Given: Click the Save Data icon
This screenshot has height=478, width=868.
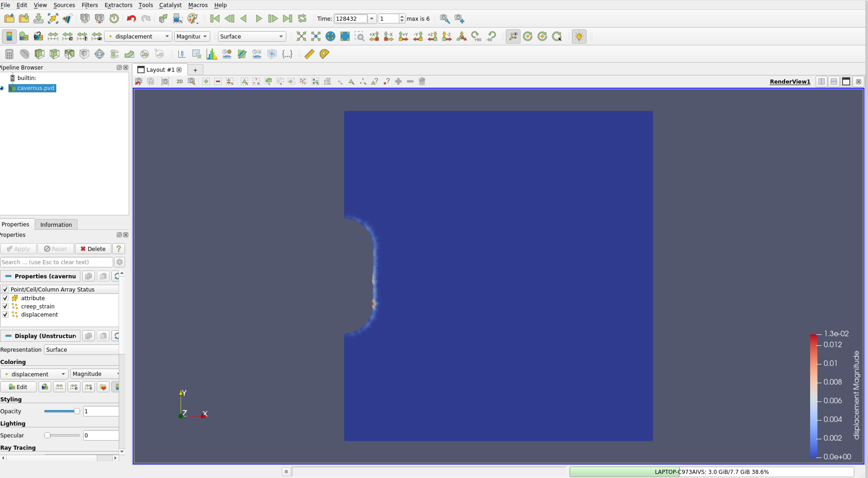Looking at the screenshot, I should click(x=38, y=18).
